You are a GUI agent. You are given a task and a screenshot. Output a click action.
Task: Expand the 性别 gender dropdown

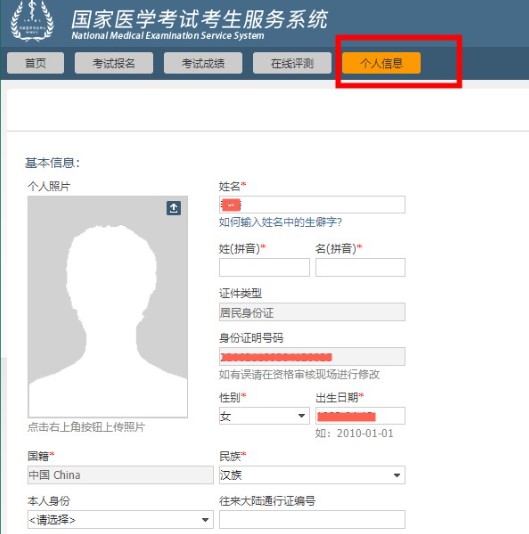264,416
